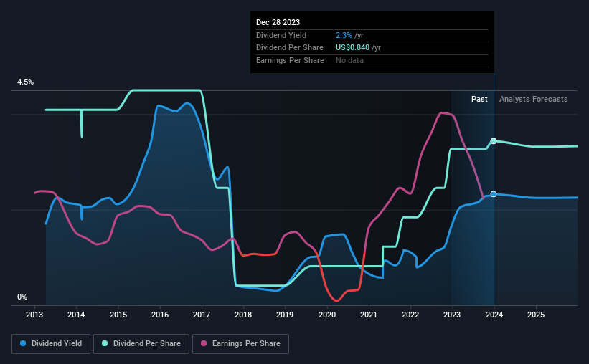Click the 'Dec 28 2023' tooltip date
This screenshot has height=364, width=589.
click(x=278, y=22)
